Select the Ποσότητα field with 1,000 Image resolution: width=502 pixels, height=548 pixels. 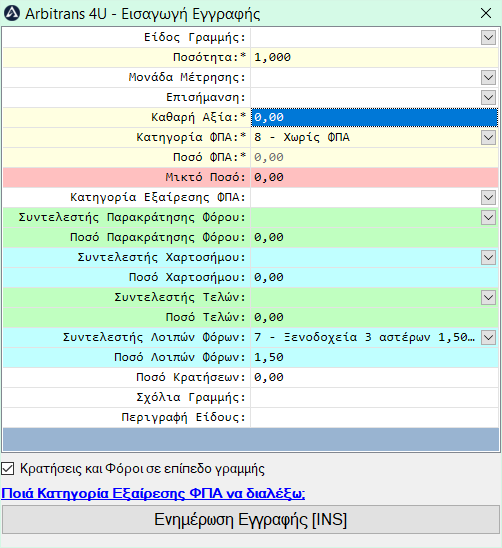(x=374, y=57)
